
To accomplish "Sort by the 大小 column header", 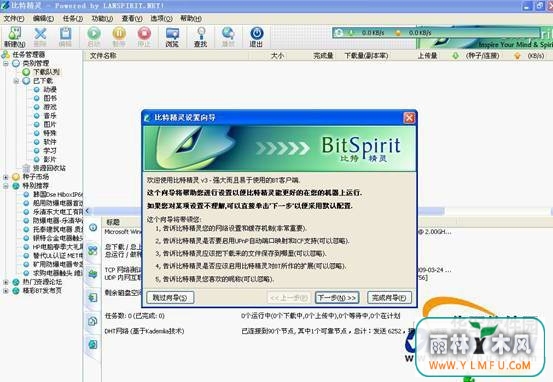I will [x=278, y=56].
